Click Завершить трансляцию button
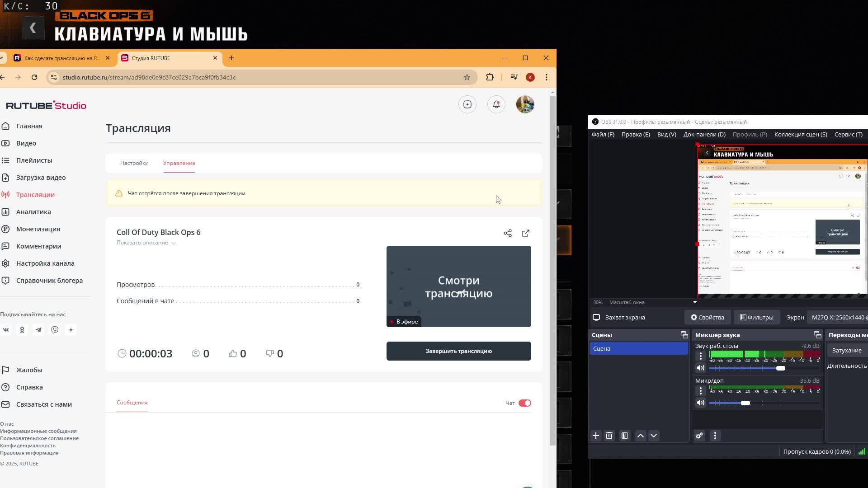Image resolution: width=868 pixels, height=488 pixels. (458, 351)
